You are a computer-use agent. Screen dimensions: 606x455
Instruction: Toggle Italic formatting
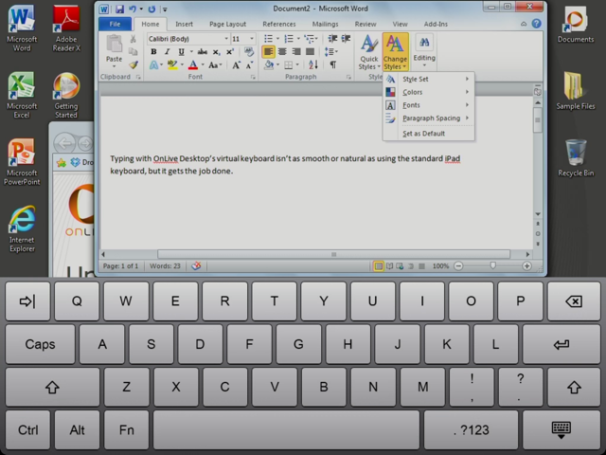click(x=167, y=51)
